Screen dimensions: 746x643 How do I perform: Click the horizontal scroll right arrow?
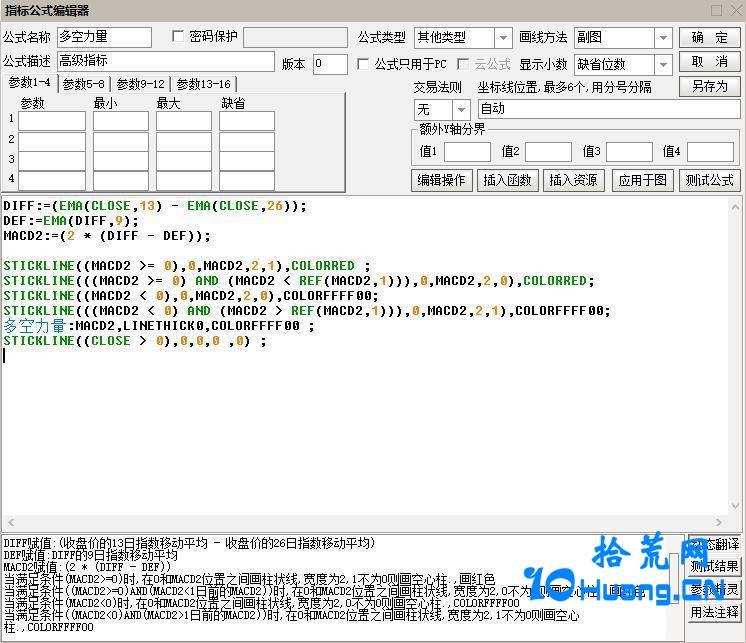pyautogui.click(x=718, y=522)
